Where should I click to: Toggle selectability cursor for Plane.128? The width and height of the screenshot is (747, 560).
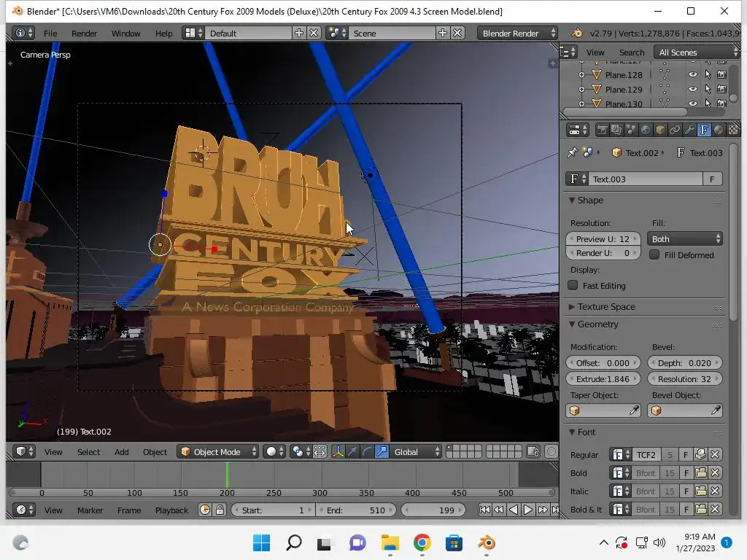(x=708, y=74)
